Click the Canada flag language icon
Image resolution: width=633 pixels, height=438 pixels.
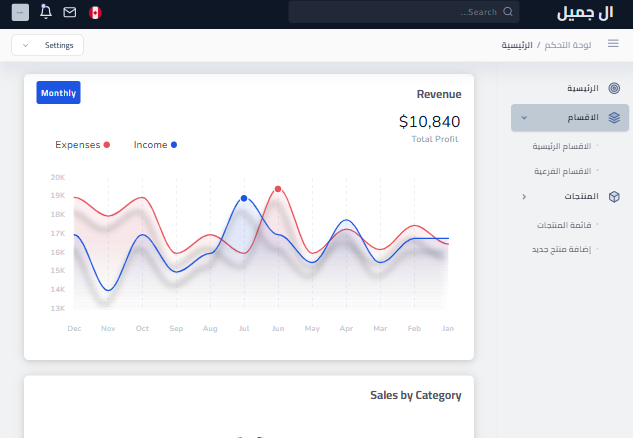tap(95, 12)
